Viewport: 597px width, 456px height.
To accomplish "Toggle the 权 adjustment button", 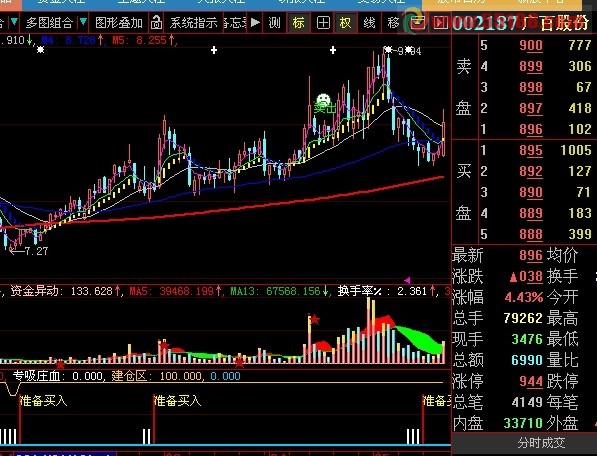I will tap(345, 23).
